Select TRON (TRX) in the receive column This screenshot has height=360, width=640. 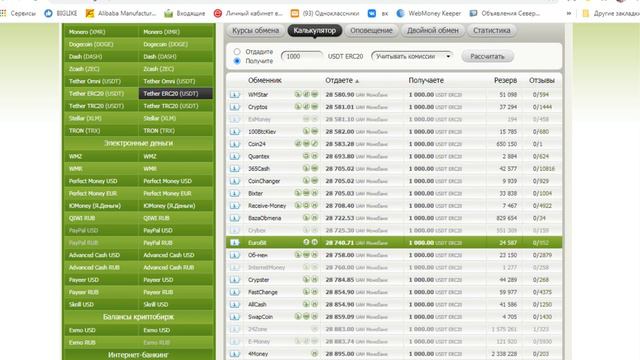pyautogui.click(x=176, y=131)
